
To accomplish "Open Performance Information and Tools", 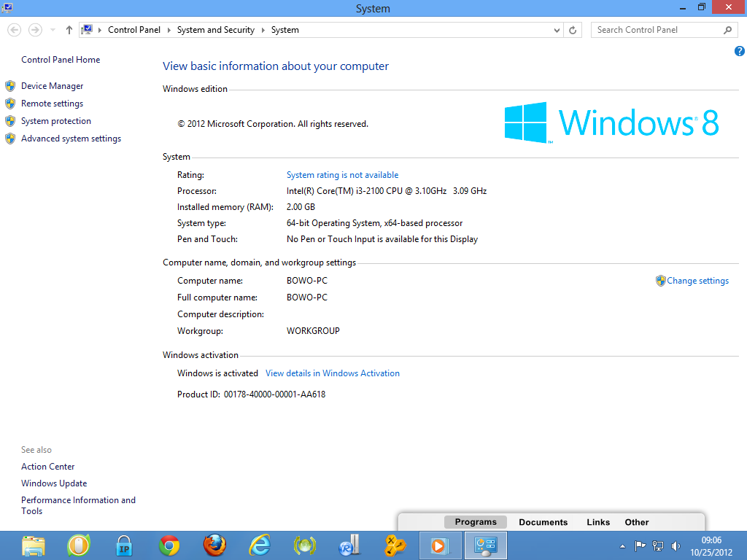I will (78, 505).
